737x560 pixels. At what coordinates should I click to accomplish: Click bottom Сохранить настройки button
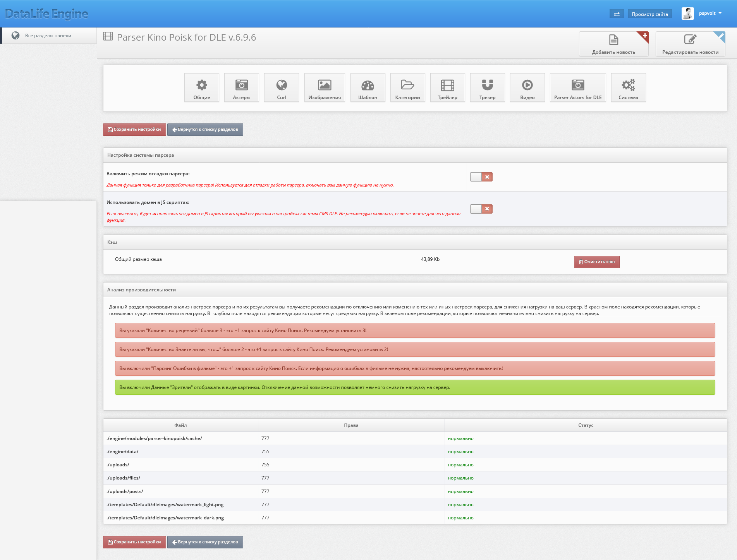(x=134, y=542)
